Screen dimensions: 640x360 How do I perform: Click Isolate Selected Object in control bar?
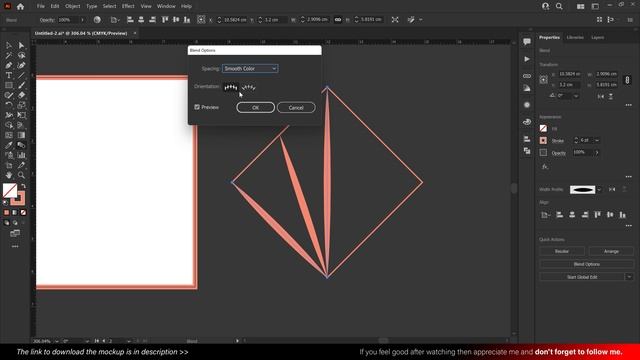pos(395,20)
